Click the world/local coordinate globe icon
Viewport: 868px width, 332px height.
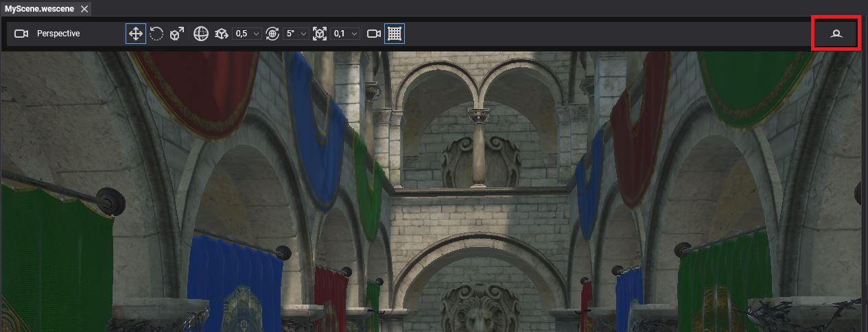tap(201, 34)
